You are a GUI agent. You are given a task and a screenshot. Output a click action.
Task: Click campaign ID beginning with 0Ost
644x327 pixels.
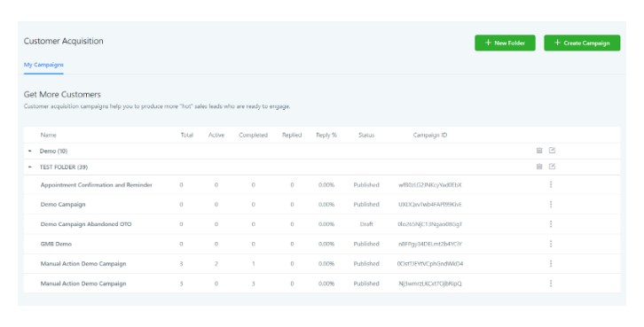tap(430, 263)
